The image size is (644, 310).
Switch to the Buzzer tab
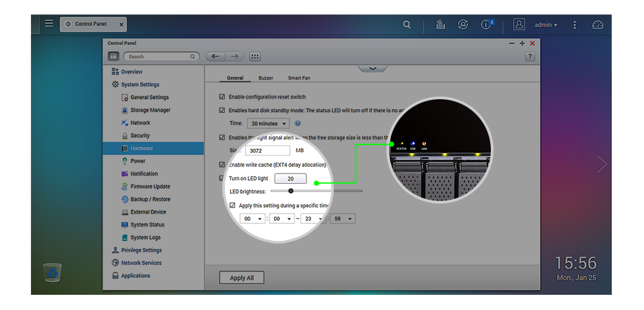tap(265, 78)
